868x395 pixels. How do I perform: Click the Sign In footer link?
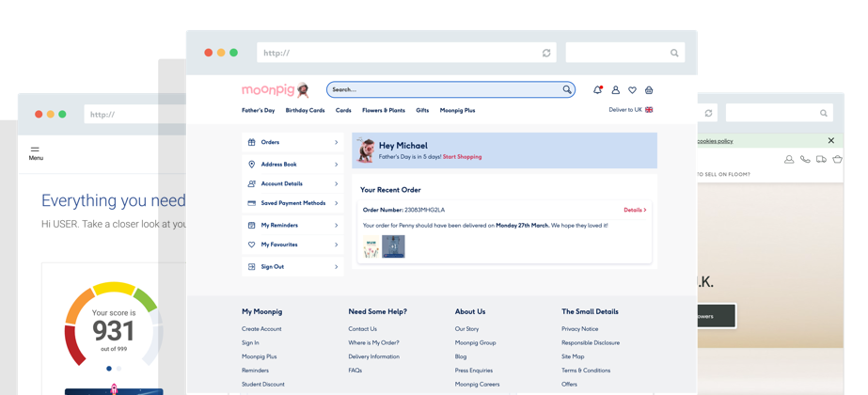[x=250, y=343]
